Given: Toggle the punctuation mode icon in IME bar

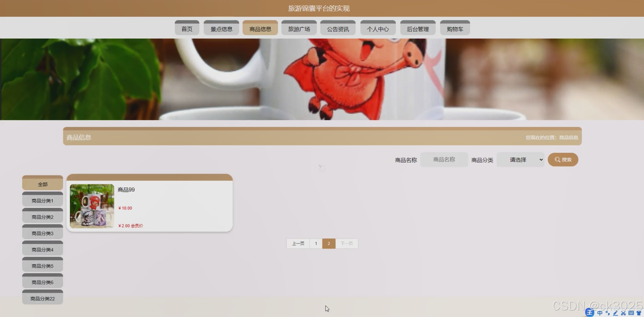Looking at the screenshot, I should 608,313.
